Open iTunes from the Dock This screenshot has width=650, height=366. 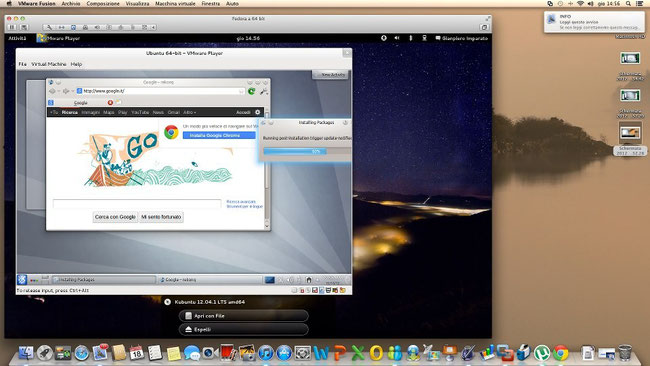coord(266,353)
